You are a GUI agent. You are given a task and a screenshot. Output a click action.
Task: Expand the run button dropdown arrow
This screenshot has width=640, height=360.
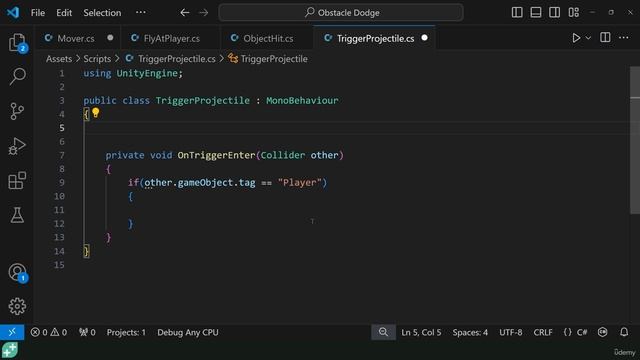[588, 38]
